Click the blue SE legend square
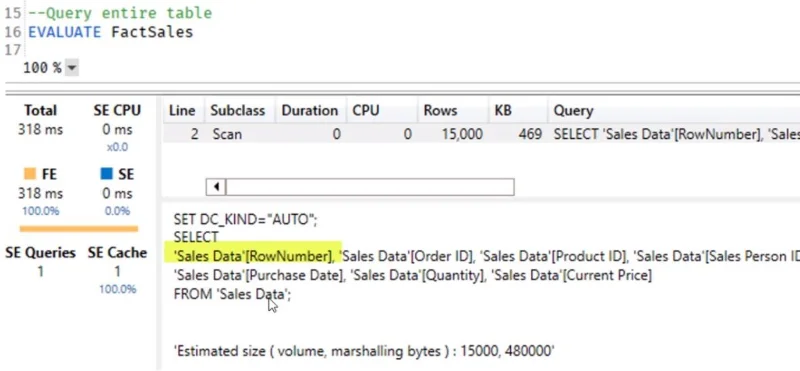The width and height of the screenshot is (800, 371). point(106,174)
